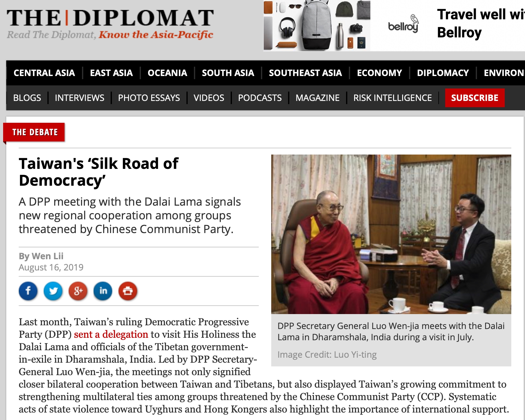Visit Risk Intelligence page
Image resolution: width=525 pixels, height=420 pixels.
click(x=393, y=98)
